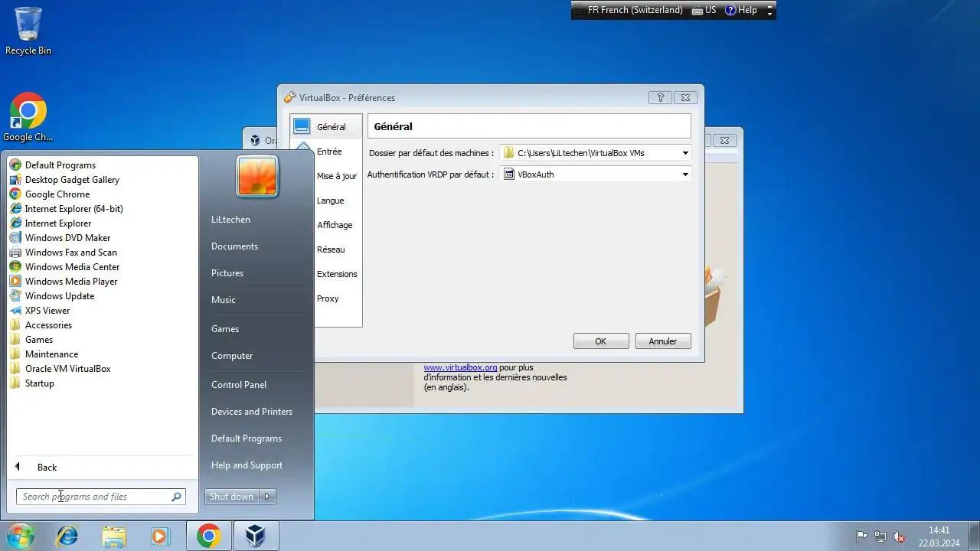
Task: Switch to Chrome in the taskbar
Action: (208, 536)
